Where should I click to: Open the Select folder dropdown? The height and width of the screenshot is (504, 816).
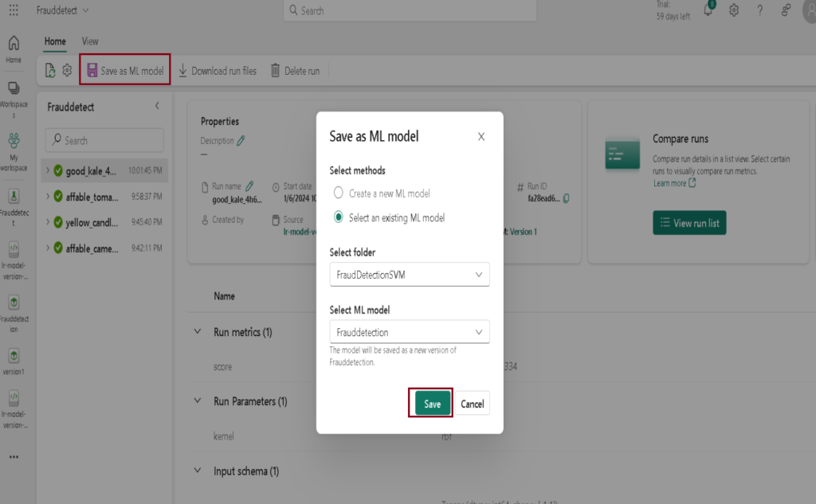click(410, 275)
